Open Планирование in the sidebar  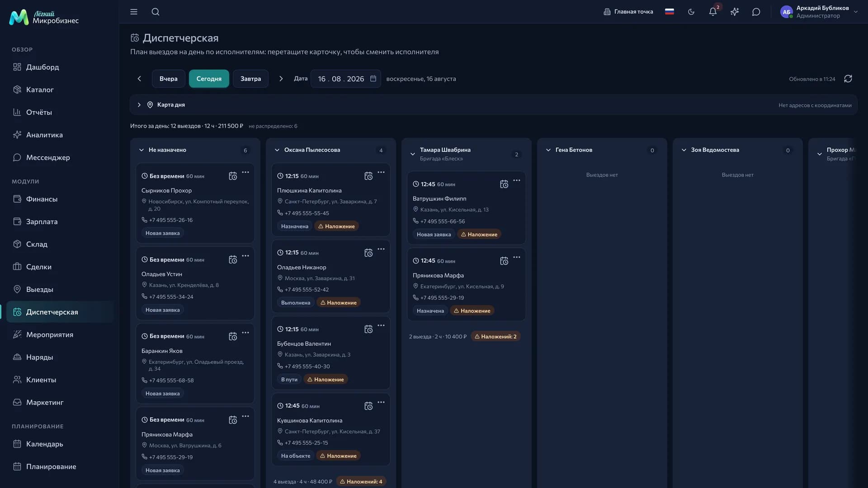pyautogui.click(x=60, y=466)
